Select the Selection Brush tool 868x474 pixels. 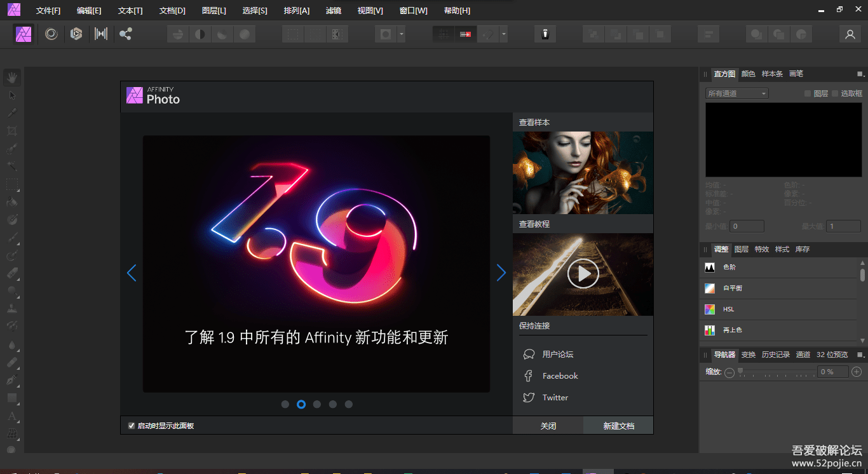coord(12,149)
